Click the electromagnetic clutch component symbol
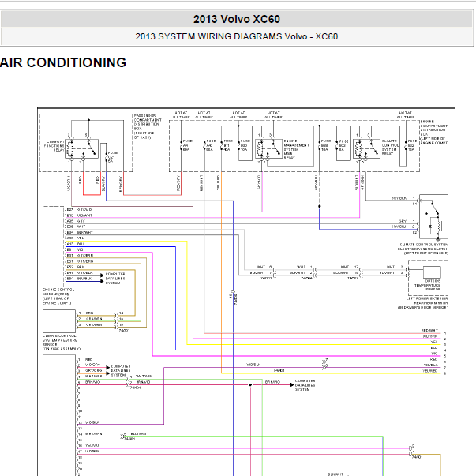Image resolution: width=476 pixels, height=476 pixels. pyautogui.click(x=433, y=217)
